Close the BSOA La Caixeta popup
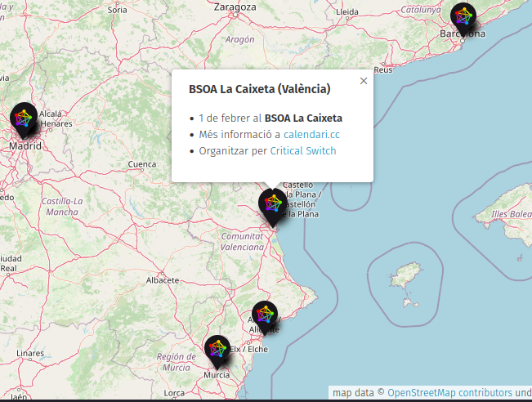 [364, 81]
